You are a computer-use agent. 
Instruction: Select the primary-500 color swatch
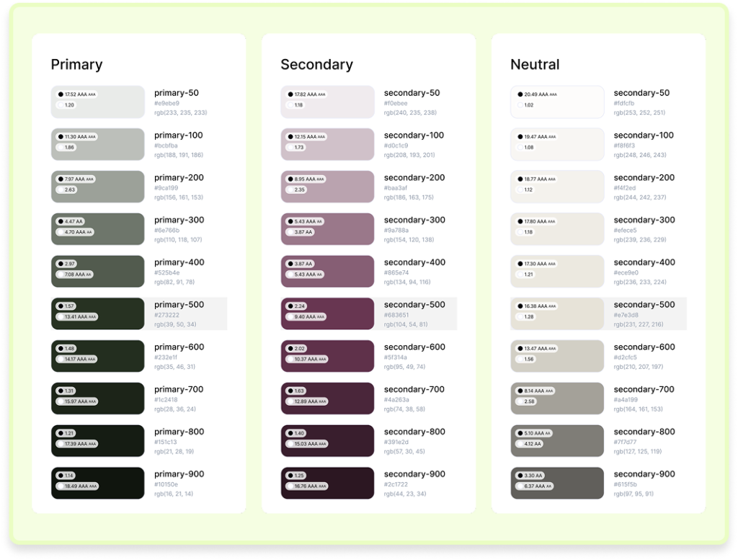click(x=98, y=314)
